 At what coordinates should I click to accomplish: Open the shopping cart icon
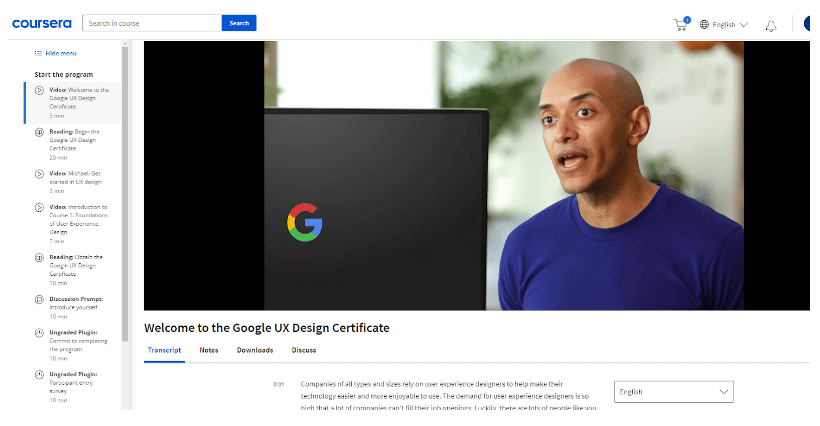tap(681, 24)
